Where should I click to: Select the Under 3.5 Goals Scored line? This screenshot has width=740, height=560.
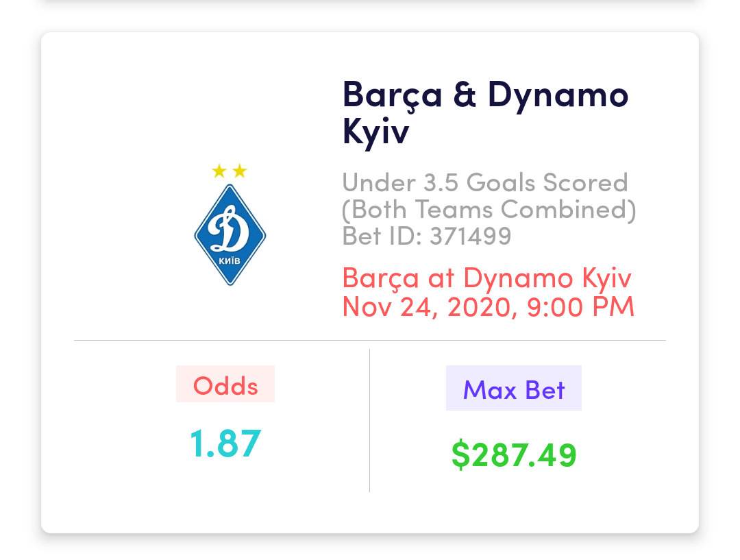pyautogui.click(x=484, y=183)
